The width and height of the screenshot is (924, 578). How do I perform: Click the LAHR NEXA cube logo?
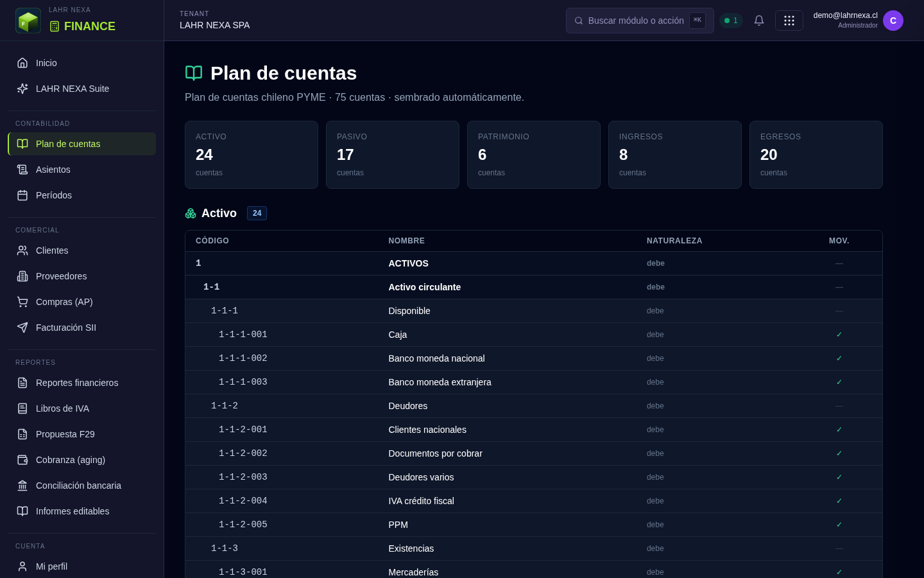click(x=28, y=21)
